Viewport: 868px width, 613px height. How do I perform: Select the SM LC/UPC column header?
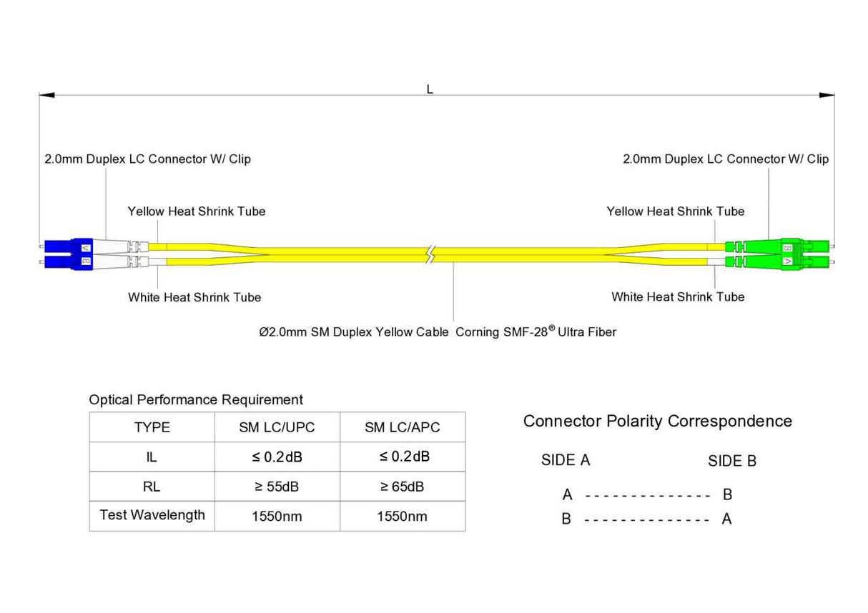click(277, 427)
